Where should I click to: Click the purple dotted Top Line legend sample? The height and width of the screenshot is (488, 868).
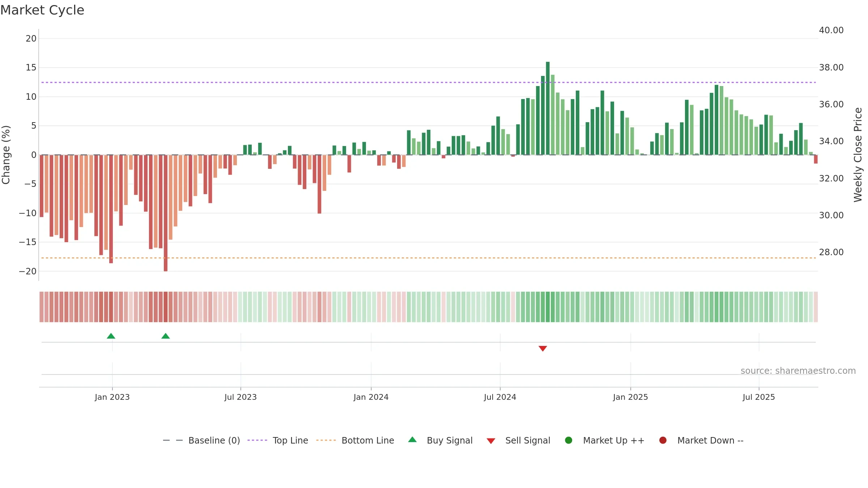tap(257, 440)
